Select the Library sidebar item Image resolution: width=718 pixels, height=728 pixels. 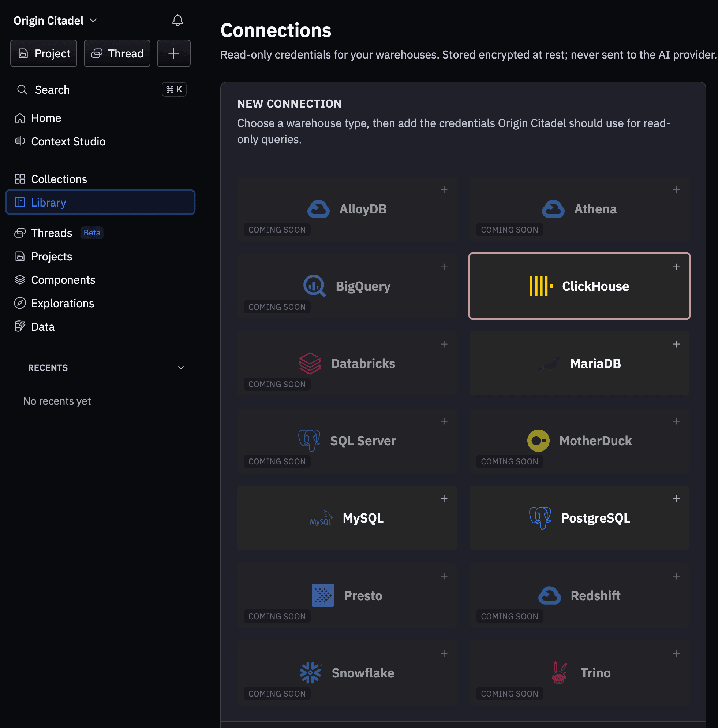101,203
